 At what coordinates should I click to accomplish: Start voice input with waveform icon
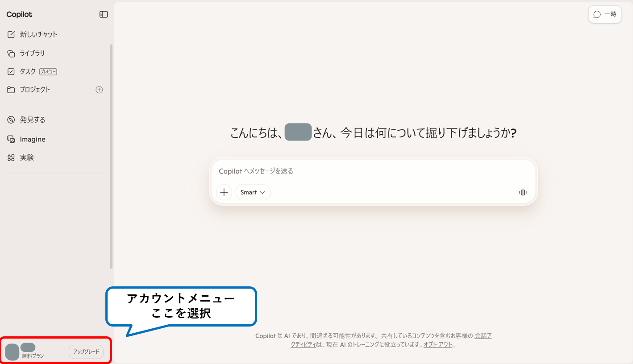pos(523,192)
